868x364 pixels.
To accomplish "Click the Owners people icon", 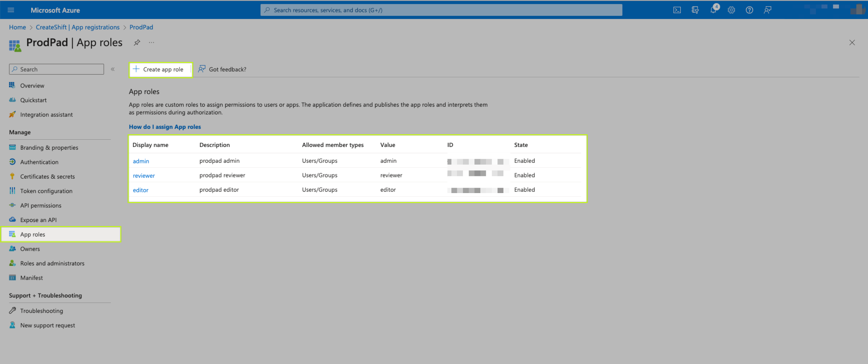I will (x=12, y=249).
